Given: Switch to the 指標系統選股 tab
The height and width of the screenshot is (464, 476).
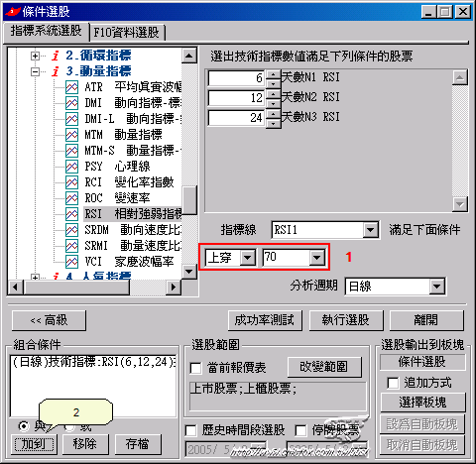Looking at the screenshot, I should coord(47,31).
